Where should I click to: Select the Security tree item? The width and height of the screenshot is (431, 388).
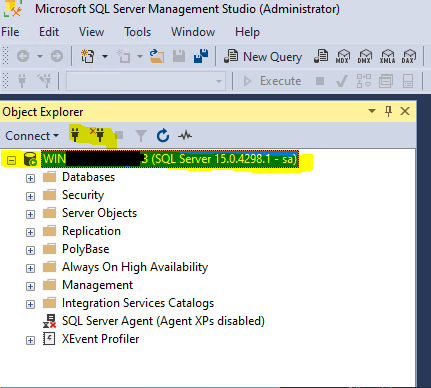point(83,195)
